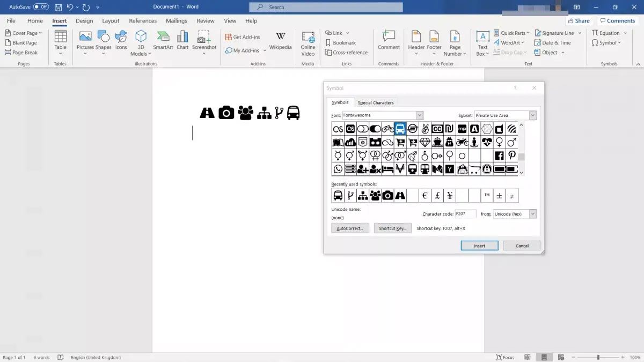
Task: Open Wikipedia add-in
Action: (280, 40)
